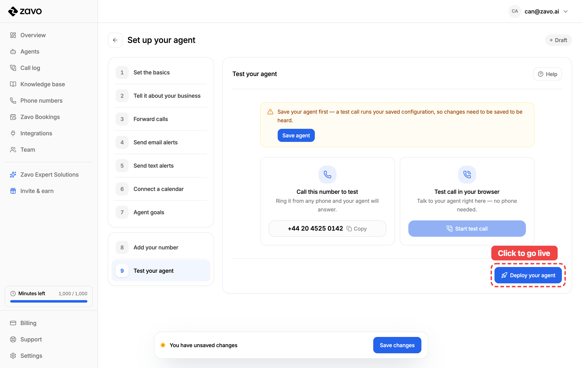Click the Phone numbers handset icon
Image resolution: width=588 pixels, height=368 pixels.
click(x=13, y=100)
